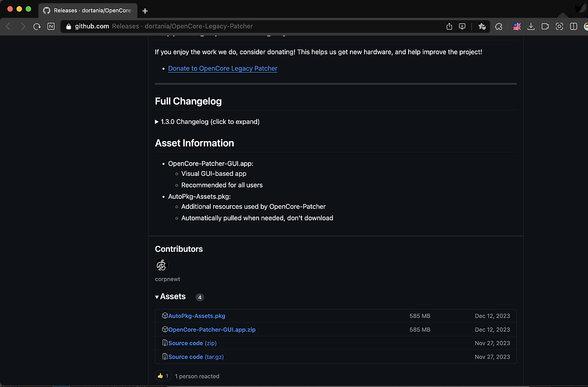Click the padlock site security icon
Image resolution: width=588 pixels, height=387 pixels.
pyautogui.click(x=69, y=26)
